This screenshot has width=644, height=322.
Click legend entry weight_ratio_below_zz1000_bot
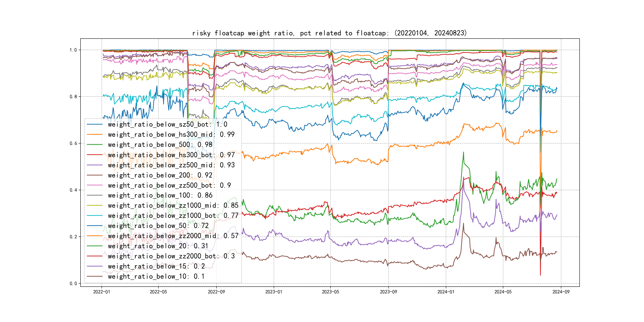click(x=173, y=215)
